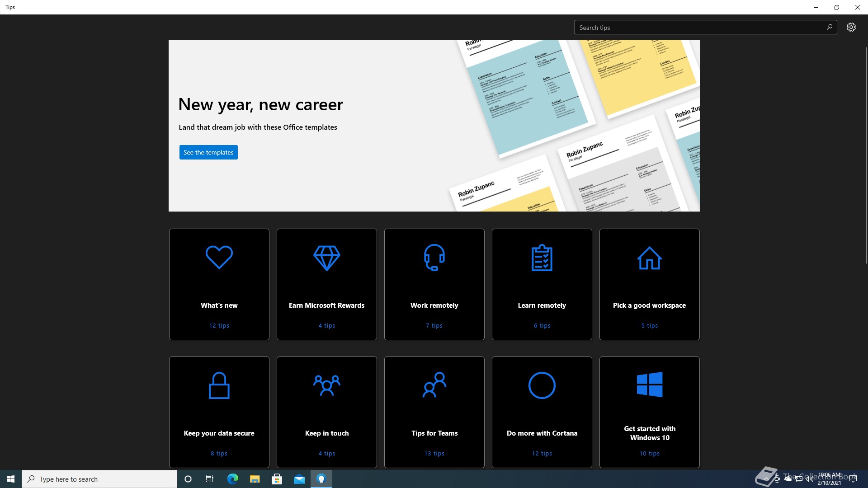868x488 pixels.
Task: Select Get started with Windows 10 title
Action: pos(650,433)
